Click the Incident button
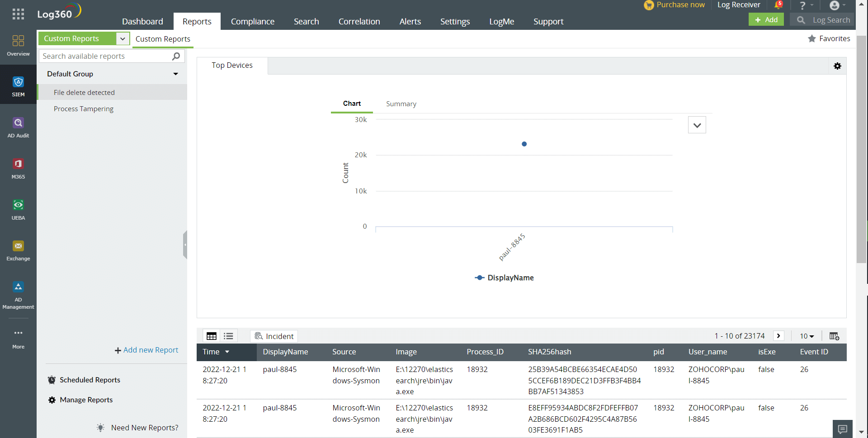The height and width of the screenshot is (438, 868). [x=274, y=336]
